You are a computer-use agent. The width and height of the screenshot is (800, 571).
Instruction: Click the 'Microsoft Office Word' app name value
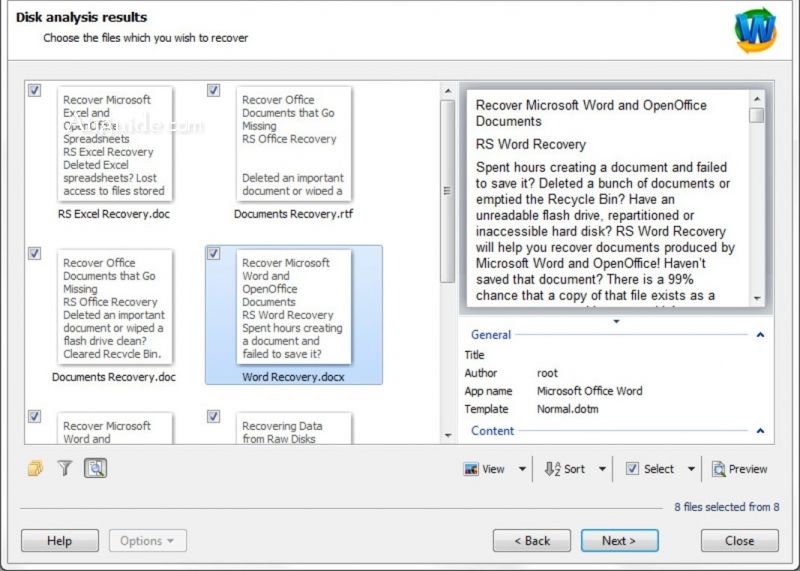[x=589, y=391]
